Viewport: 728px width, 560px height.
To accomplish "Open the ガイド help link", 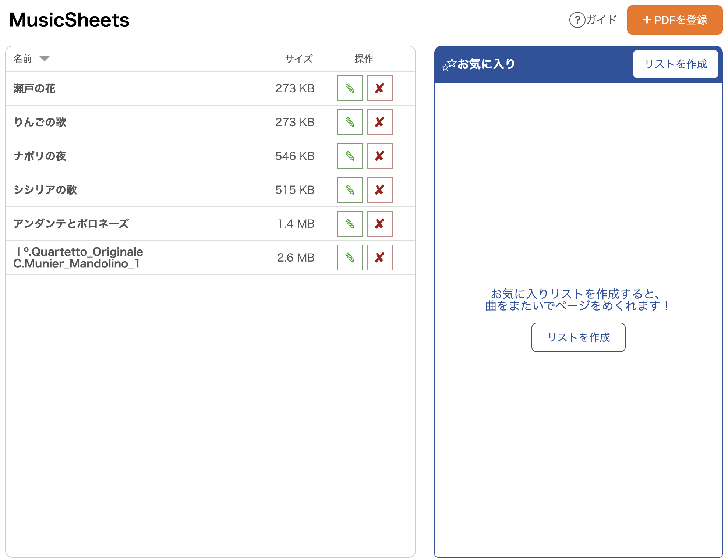I will [593, 20].
